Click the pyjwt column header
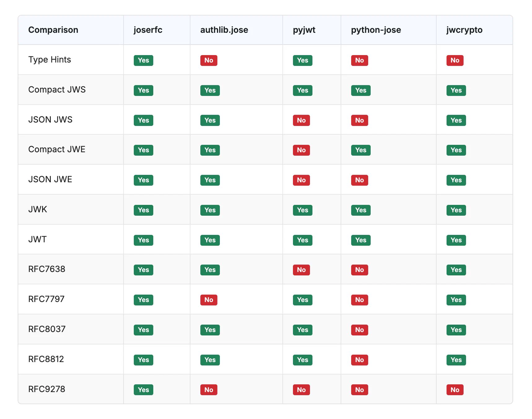The height and width of the screenshot is (419, 532). point(304,30)
